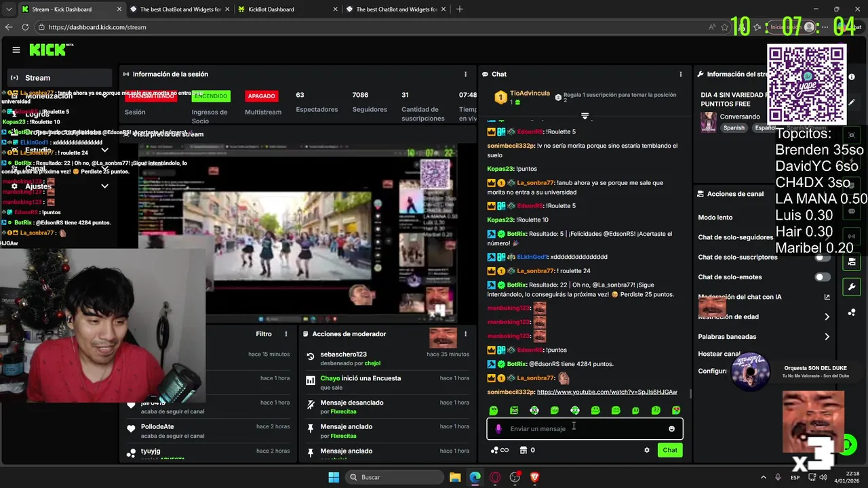The width and height of the screenshot is (868, 488).
Task: Open moderator actions three-dot menu
Action: (x=465, y=334)
